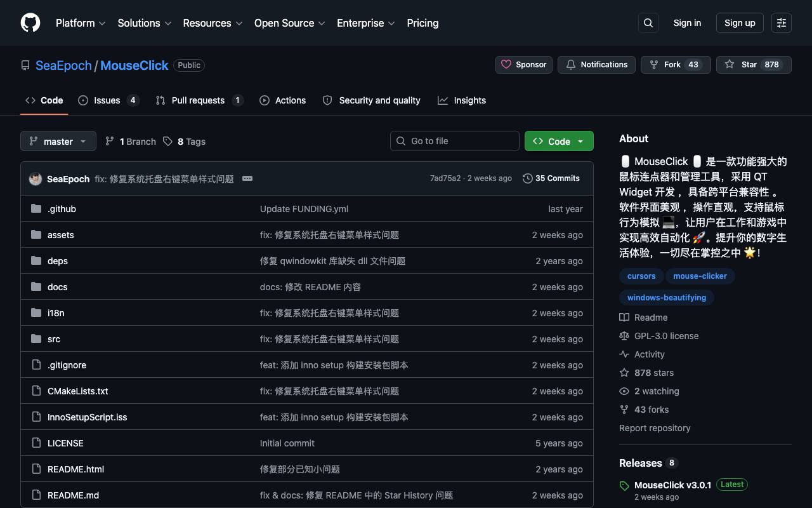Open the MouseClick v3.0.1 release
812x508 pixels.
click(672, 485)
